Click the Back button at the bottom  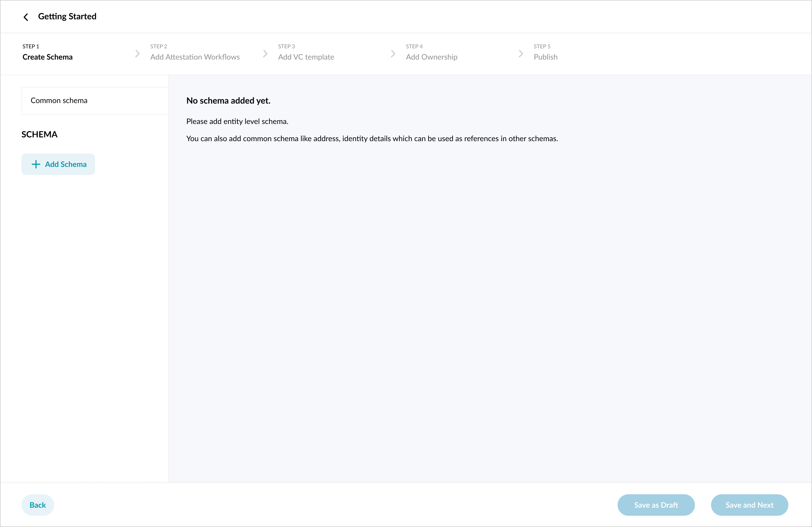(38, 505)
